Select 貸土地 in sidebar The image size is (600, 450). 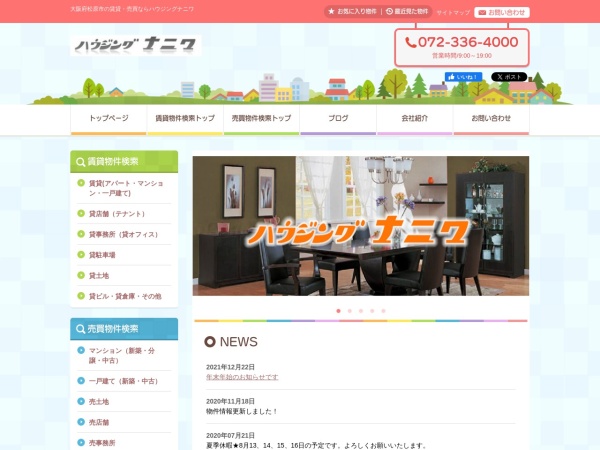click(x=99, y=276)
